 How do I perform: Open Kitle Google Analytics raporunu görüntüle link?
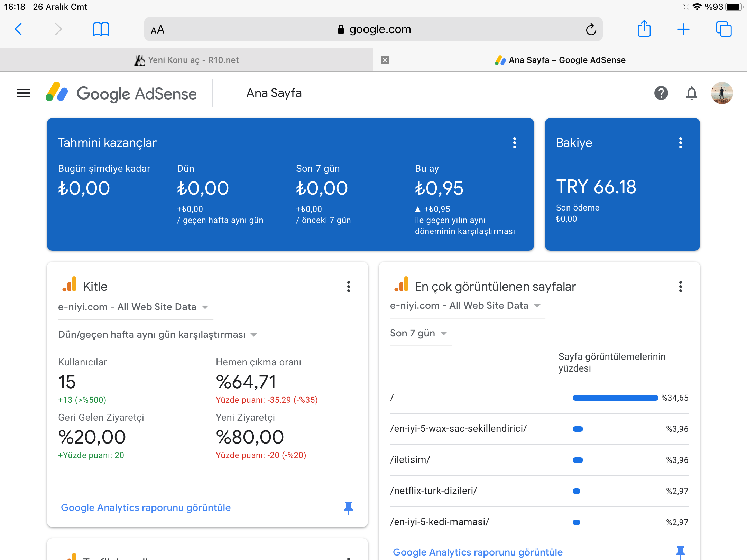pos(146,507)
